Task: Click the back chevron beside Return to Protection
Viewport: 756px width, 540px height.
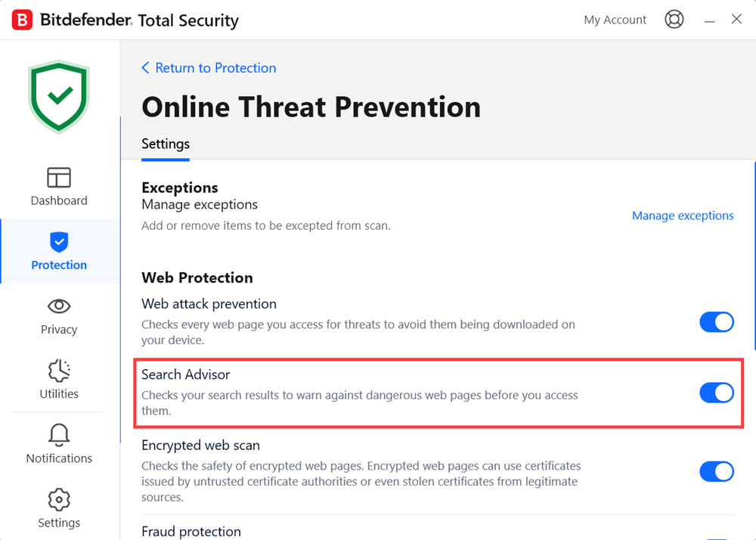Action: coord(145,68)
